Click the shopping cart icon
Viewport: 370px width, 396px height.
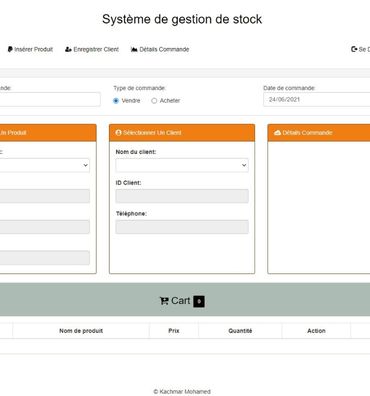click(164, 301)
